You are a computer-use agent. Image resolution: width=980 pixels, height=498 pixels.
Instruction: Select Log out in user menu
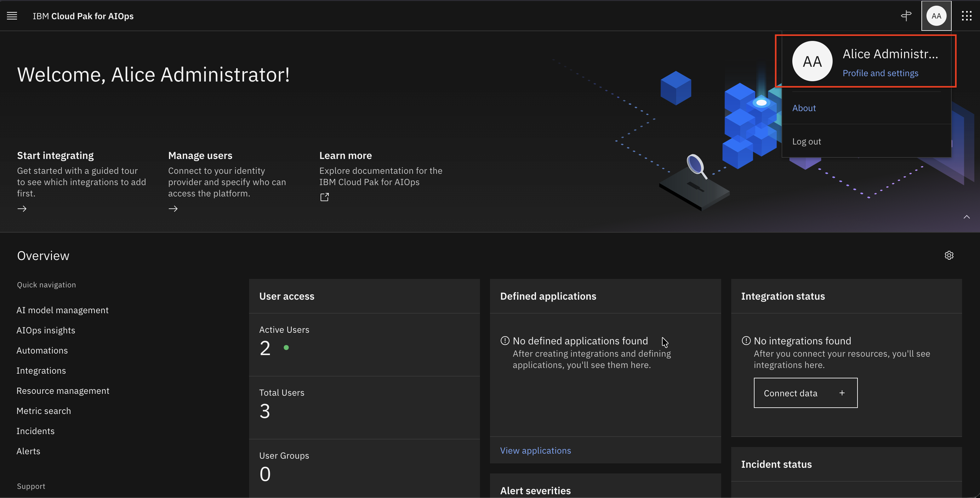pyautogui.click(x=806, y=141)
